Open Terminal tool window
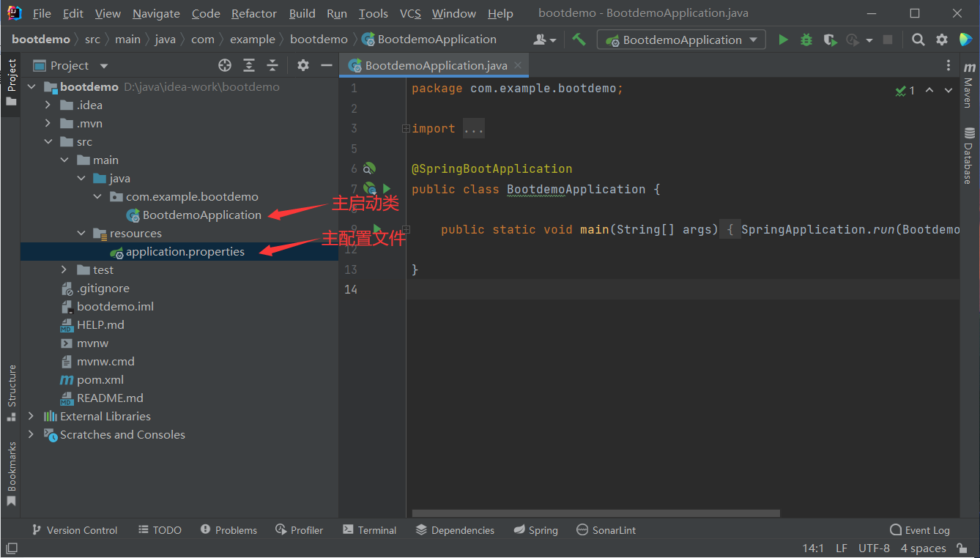Viewport: 980px width, 558px height. (x=369, y=530)
